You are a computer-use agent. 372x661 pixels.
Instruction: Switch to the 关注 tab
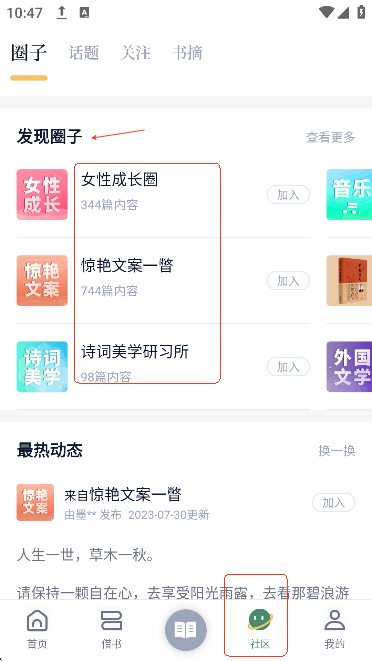tap(135, 53)
